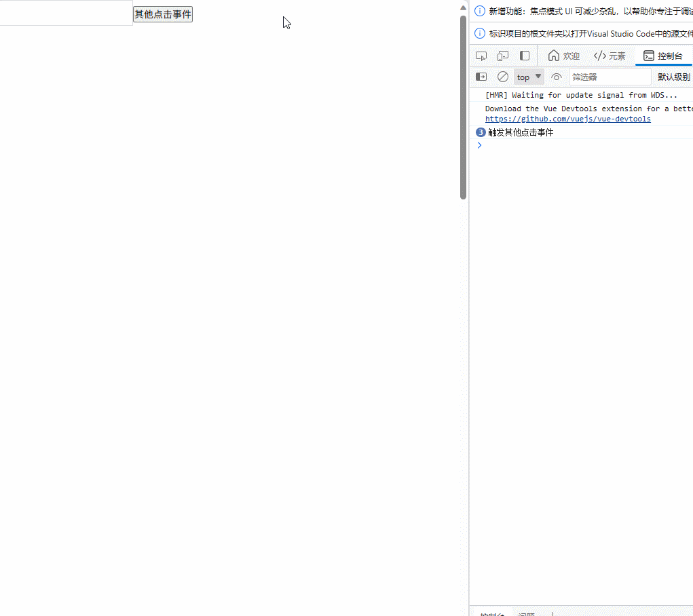693x616 pixels.
Task: Click the Download the Vue Devtools message
Action: (588, 109)
